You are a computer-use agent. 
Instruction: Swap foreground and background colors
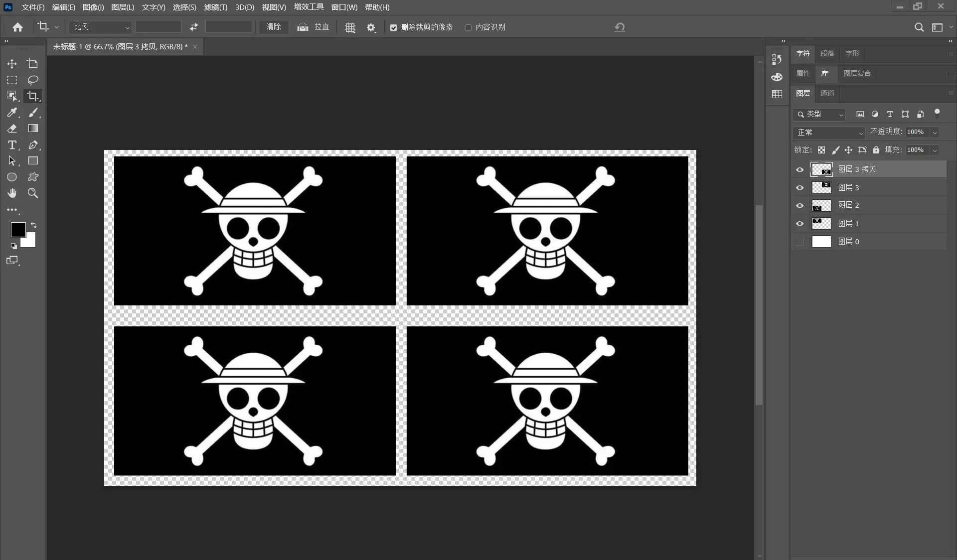click(33, 225)
